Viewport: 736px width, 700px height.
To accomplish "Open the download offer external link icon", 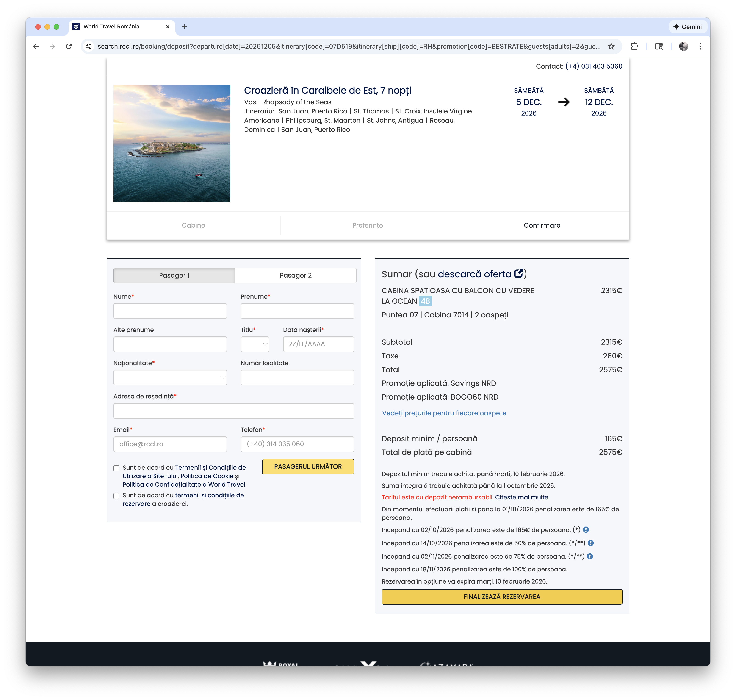I will pyautogui.click(x=518, y=274).
